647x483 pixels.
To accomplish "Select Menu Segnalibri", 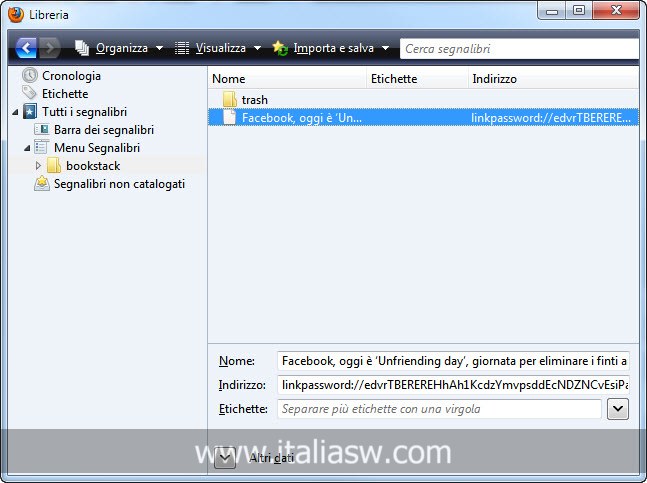I will tap(97, 148).
